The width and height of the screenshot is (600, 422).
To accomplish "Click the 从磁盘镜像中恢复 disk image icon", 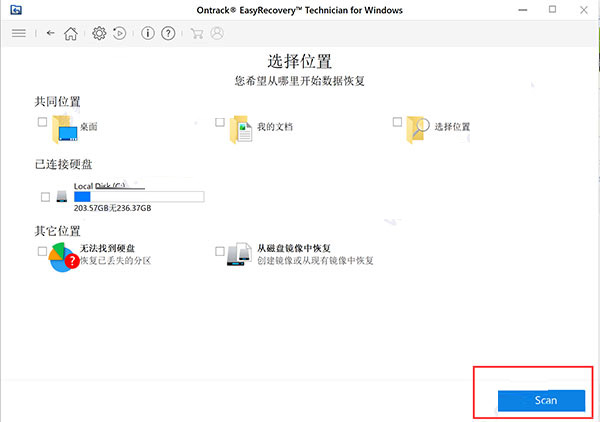I will [x=239, y=254].
